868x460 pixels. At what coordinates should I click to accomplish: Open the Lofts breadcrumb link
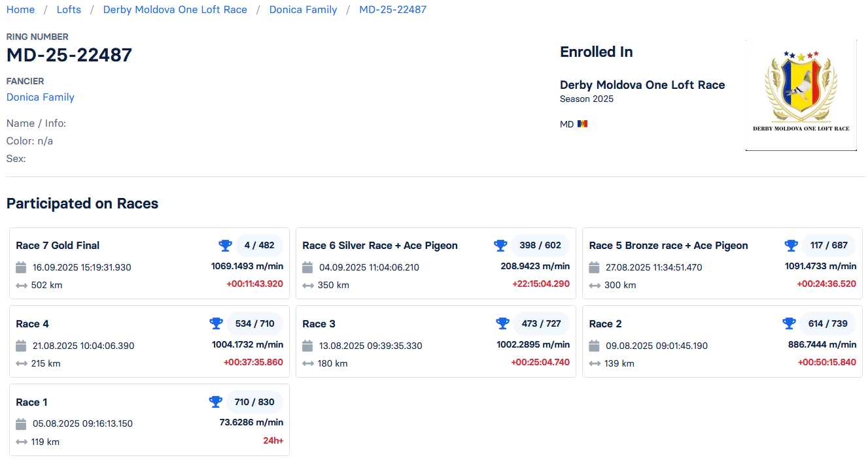[x=69, y=10]
